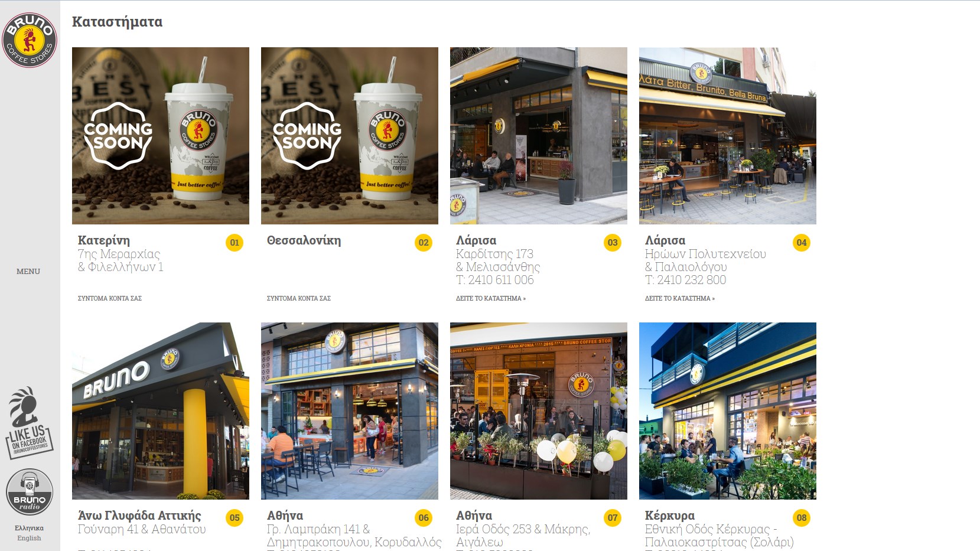Open the sidebar MENU
Image resolution: width=980 pixels, height=551 pixels.
pyautogui.click(x=28, y=272)
